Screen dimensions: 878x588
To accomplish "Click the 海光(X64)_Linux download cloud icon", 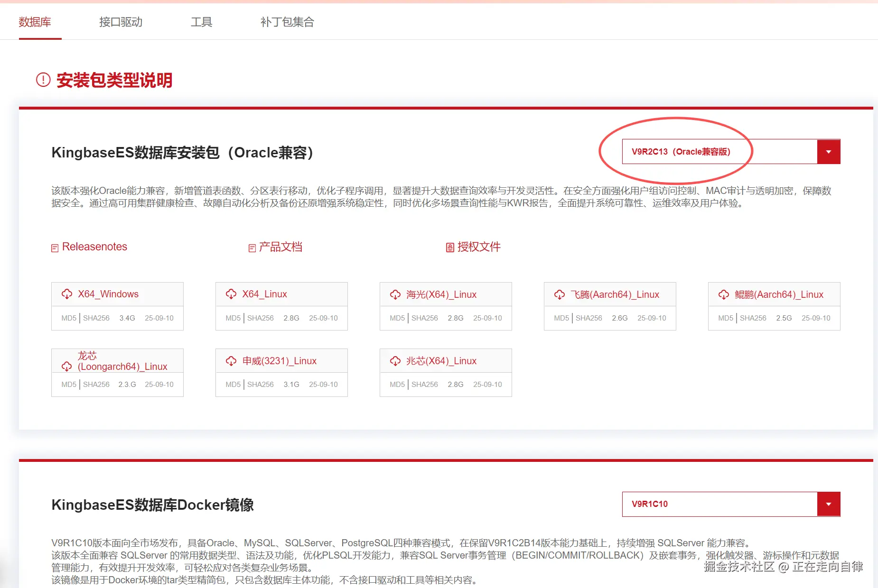I will pyautogui.click(x=395, y=294).
